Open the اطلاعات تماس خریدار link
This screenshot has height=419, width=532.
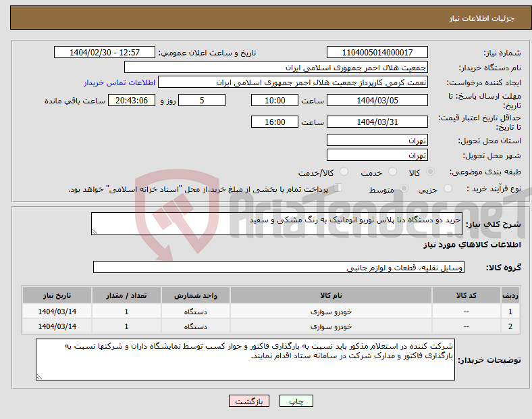tap(119, 82)
